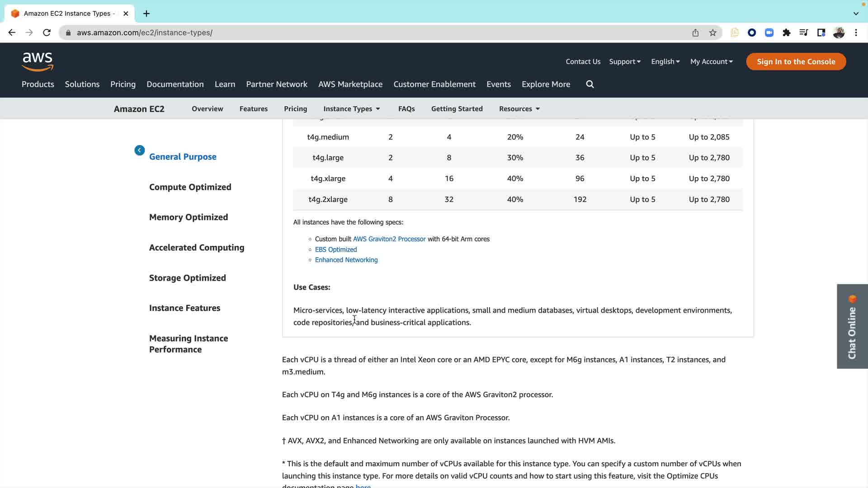Reload the page with refresh icon
Viewport: 868px width, 488px height.
(47, 33)
